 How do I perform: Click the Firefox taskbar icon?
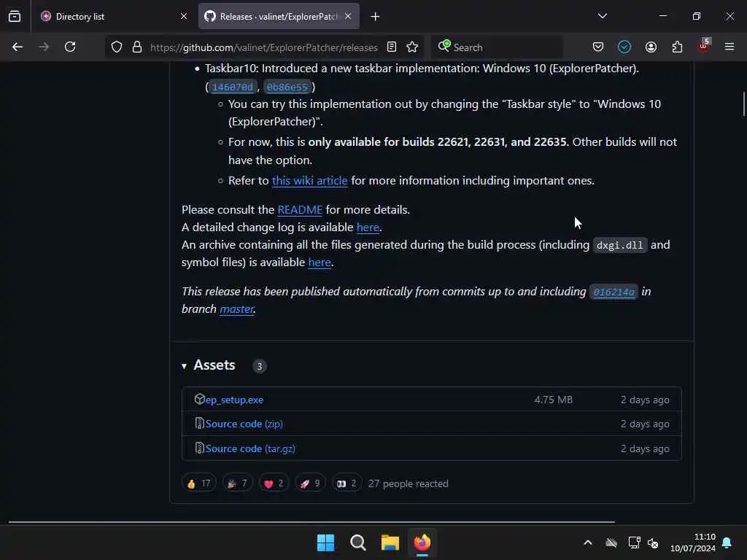(422, 542)
